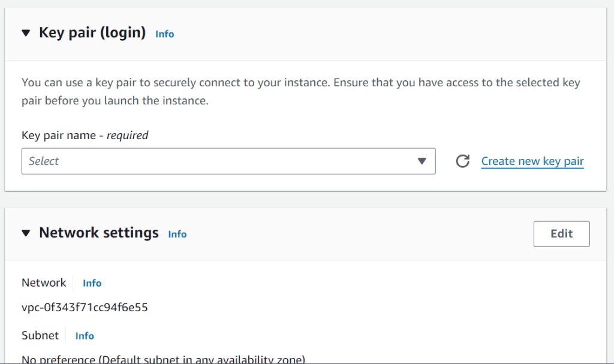Click Info beside Network settings heading
Image resolution: width=614 pixels, height=364 pixels.
(x=177, y=234)
